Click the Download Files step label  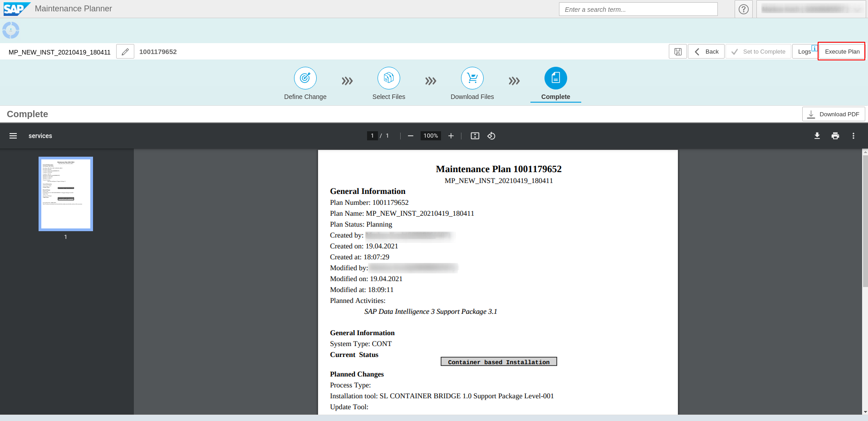click(472, 97)
